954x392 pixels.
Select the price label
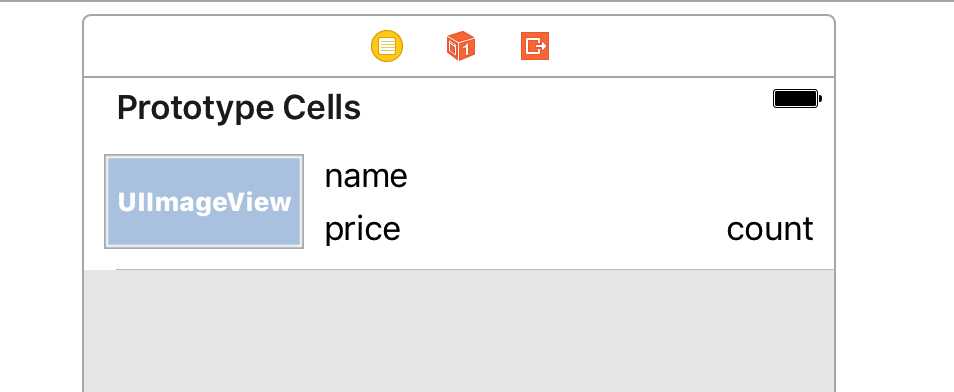[363, 229]
